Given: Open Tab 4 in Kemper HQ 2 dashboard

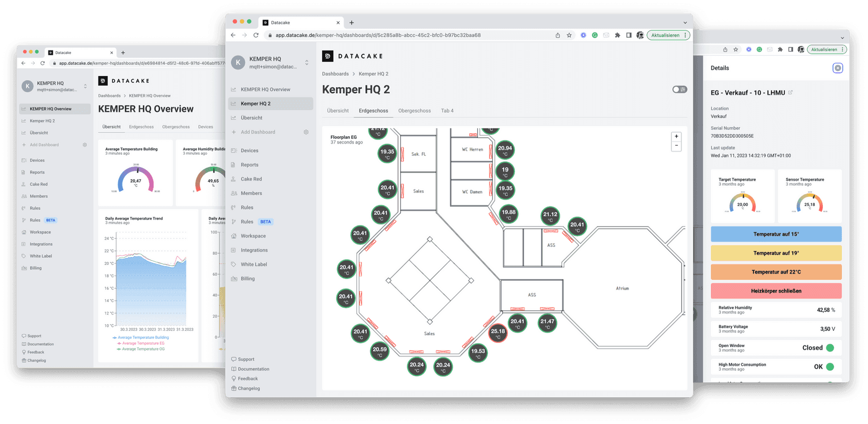Looking at the screenshot, I should click(x=447, y=111).
